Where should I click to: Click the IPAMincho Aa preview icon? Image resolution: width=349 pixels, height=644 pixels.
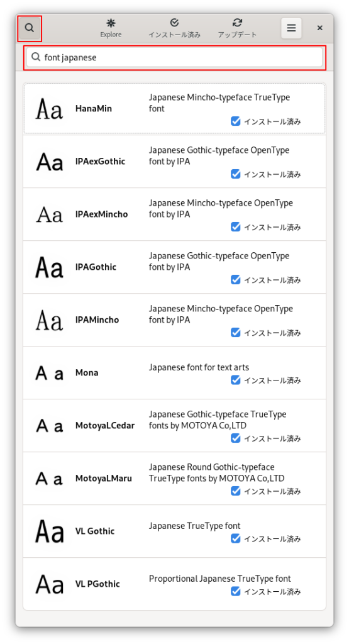click(49, 320)
